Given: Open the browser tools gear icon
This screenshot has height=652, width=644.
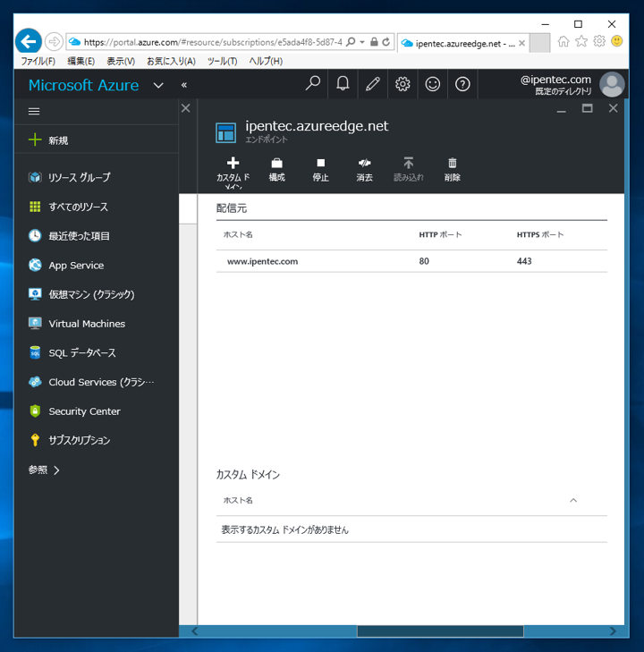Looking at the screenshot, I should [x=599, y=41].
